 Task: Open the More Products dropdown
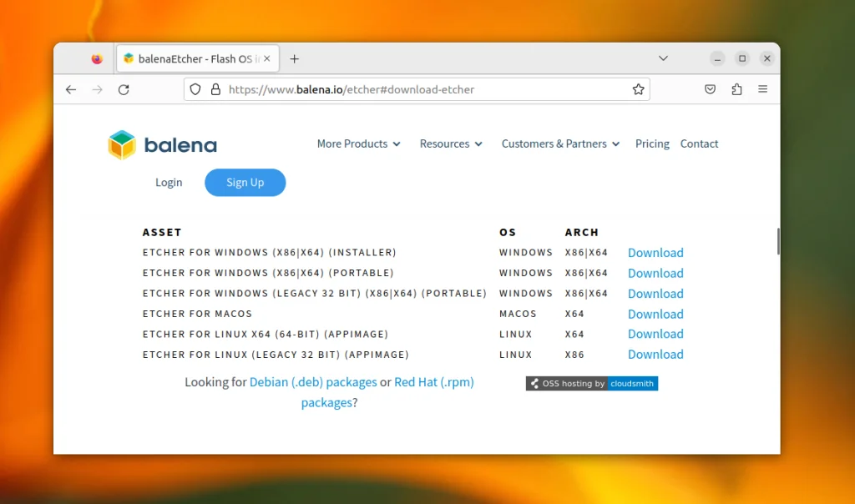[358, 144]
